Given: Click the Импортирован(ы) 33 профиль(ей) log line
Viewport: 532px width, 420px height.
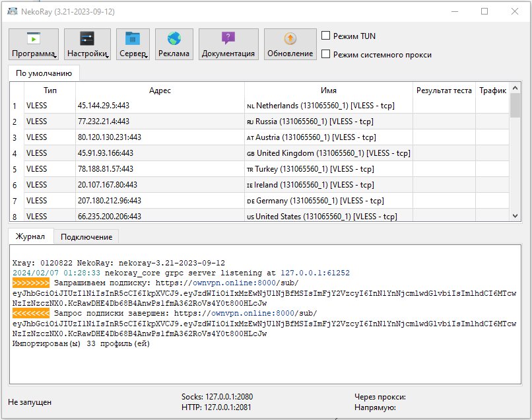Looking at the screenshot, I should [x=81, y=343].
